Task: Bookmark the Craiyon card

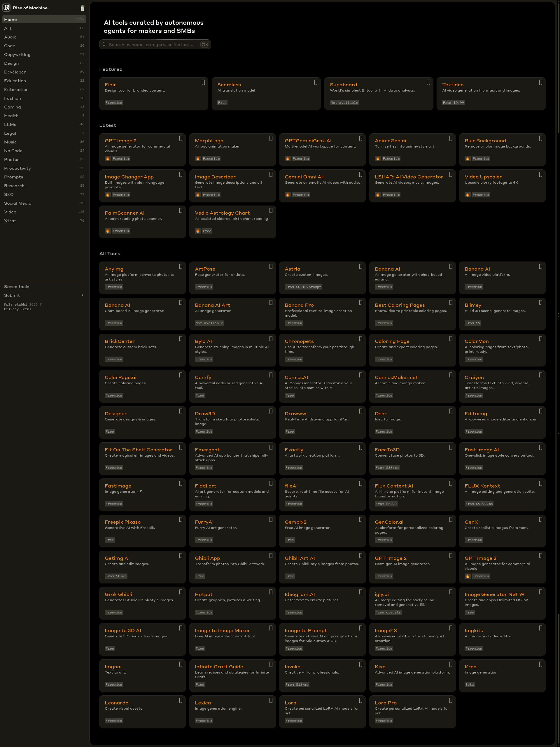Action: (x=541, y=375)
